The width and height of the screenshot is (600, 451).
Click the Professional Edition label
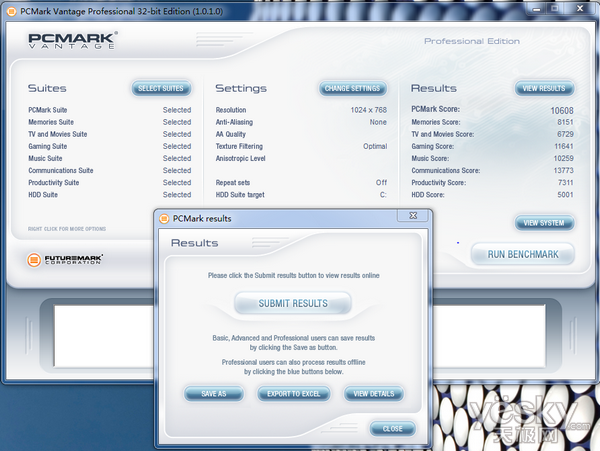click(x=472, y=41)
